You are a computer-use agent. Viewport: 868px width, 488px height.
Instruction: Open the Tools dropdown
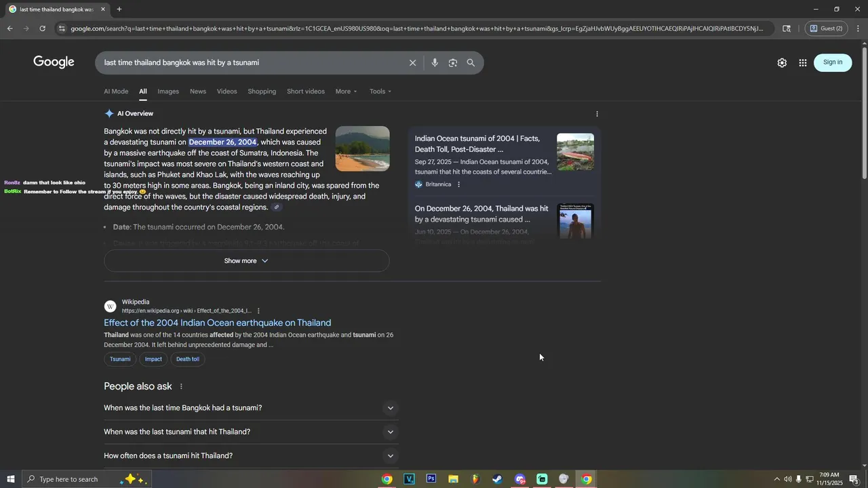coord(380,91)
